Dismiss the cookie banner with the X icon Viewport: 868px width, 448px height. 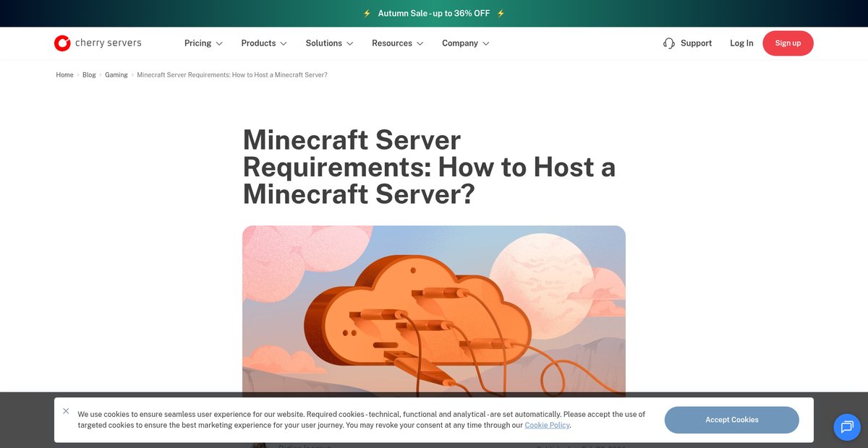tap(66, 411)
